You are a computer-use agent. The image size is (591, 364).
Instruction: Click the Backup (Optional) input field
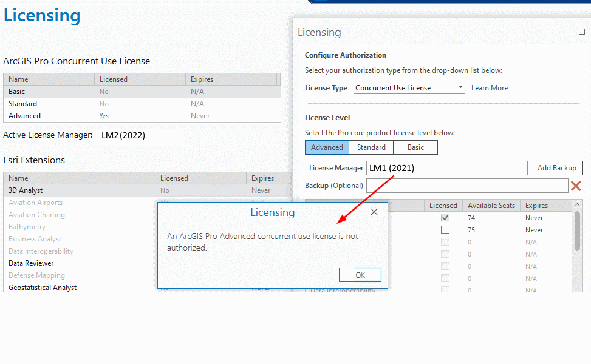click(468, 186)
